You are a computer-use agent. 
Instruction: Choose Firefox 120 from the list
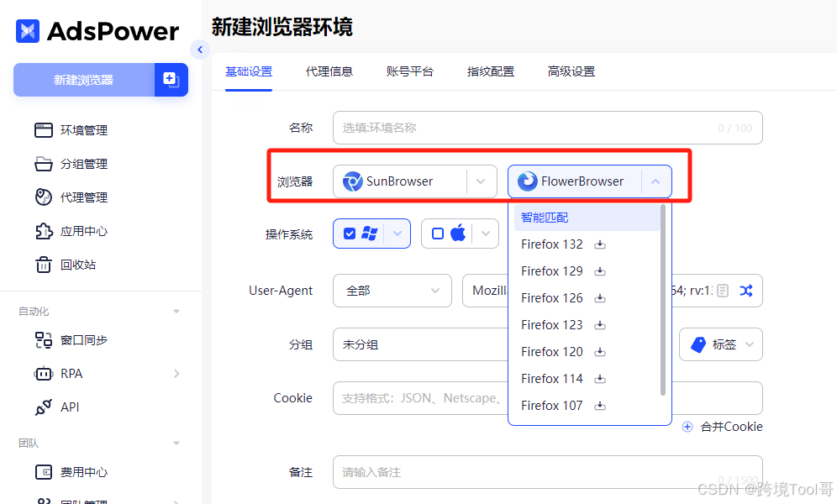coord(552,352)
